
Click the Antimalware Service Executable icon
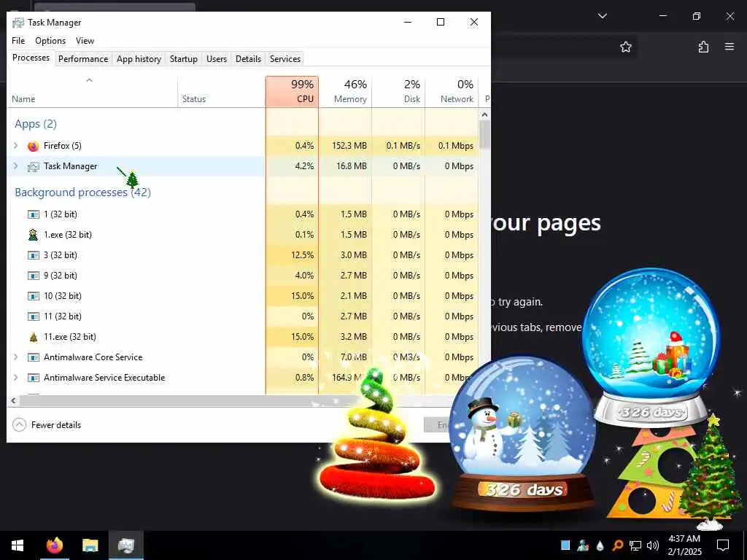click(34, 378)
